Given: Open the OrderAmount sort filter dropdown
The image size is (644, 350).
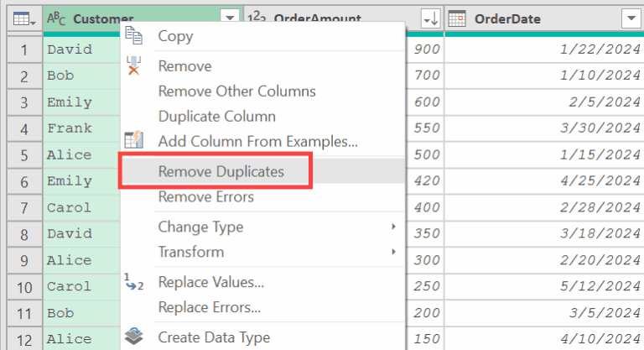Looking at the screenshot, I should pos(431,18).
